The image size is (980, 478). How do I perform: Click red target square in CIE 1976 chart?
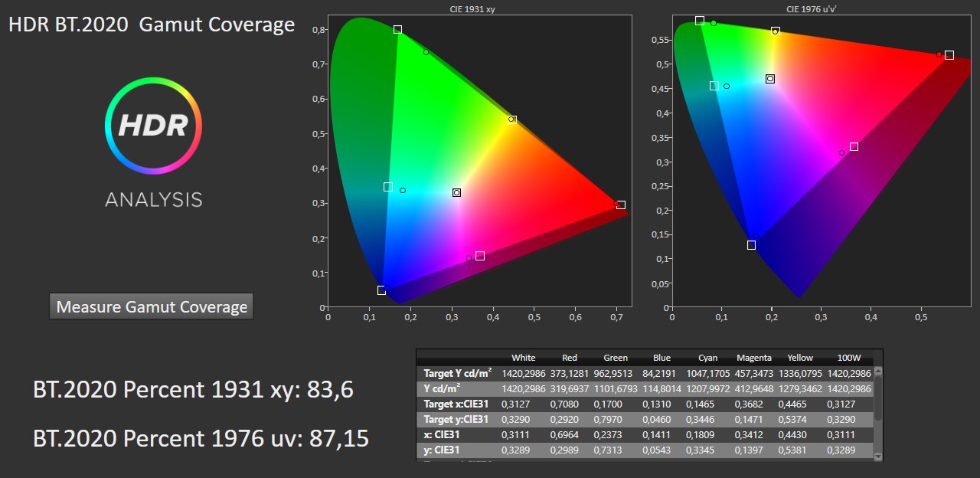[949, 55]
